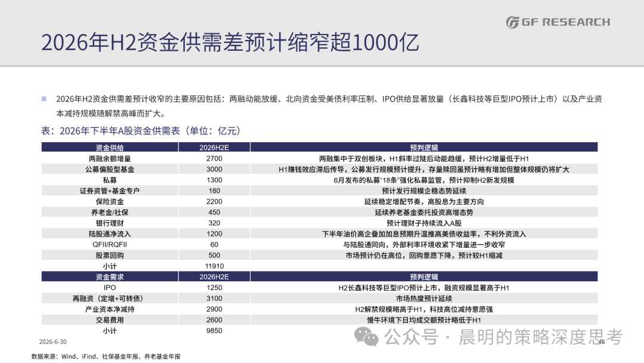This screenshot has height=363, width=644.
Task: Select the 两融集中于双创板块 logic text
Action: pyautogui.click(x=424, y=159)
